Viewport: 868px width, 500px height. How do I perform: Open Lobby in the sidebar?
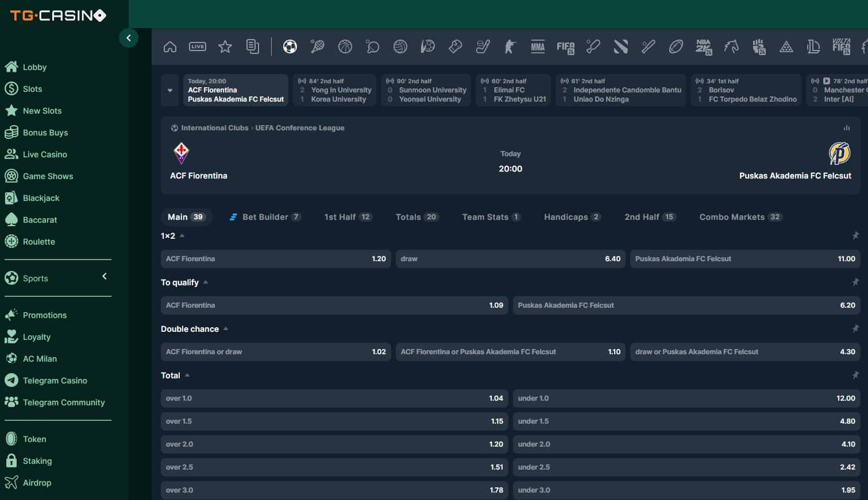pyautogui.click(x=34, y=67)
